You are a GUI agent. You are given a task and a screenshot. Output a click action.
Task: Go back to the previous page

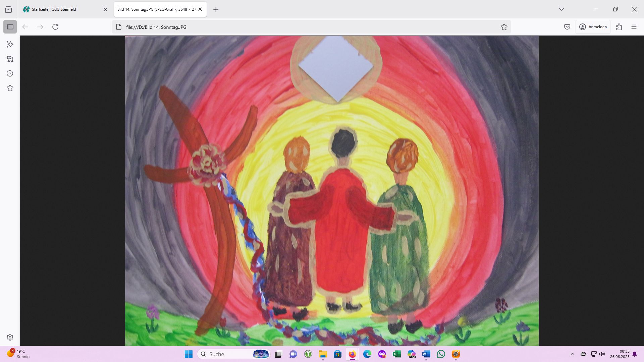point(25,27)
